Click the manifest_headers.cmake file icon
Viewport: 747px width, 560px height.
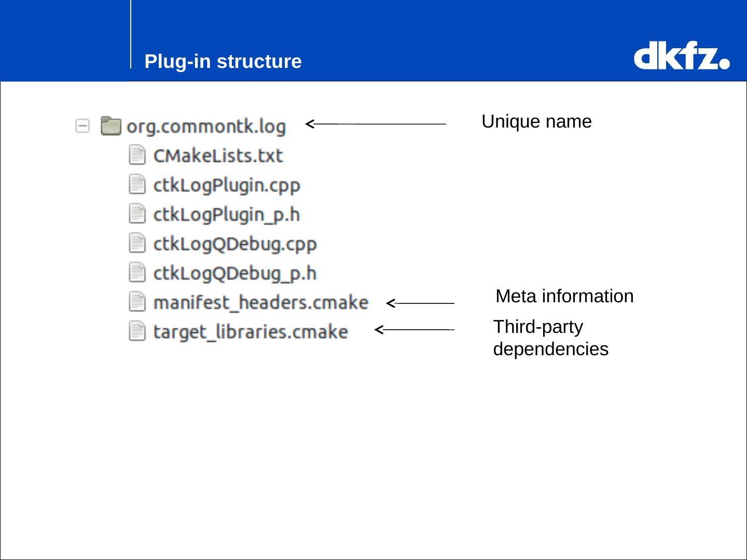[x=137, y=302]
